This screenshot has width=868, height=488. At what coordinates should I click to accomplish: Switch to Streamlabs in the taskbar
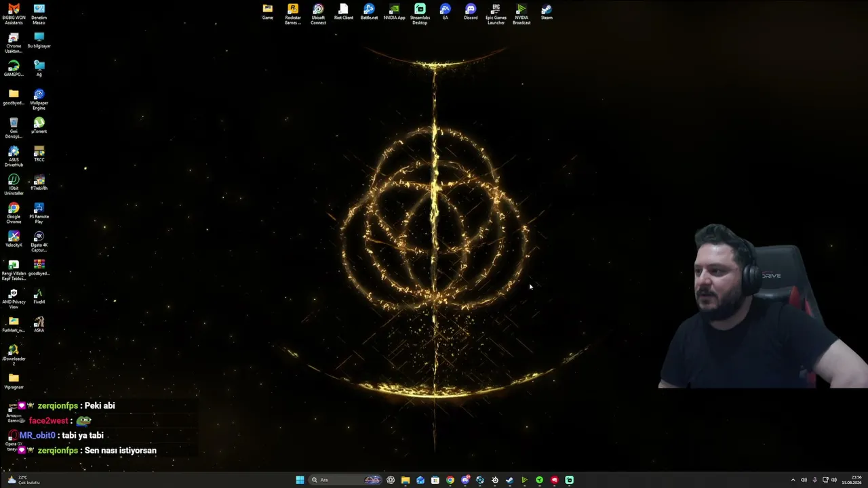pos(569,480)
